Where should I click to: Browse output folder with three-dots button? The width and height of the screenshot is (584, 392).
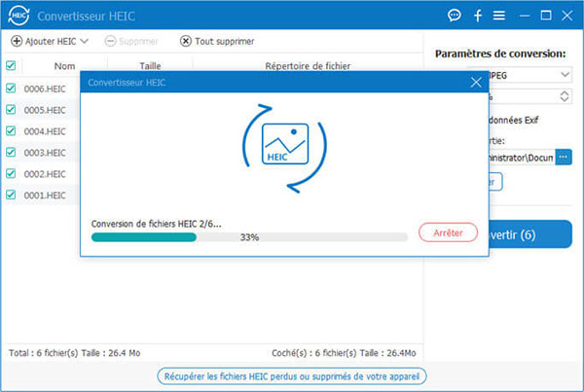[x=564, y=157]
